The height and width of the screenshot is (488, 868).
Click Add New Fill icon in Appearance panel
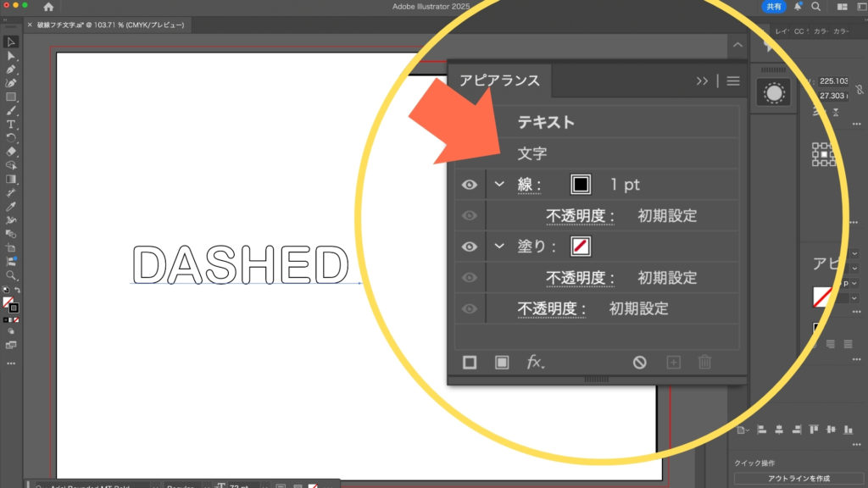pyautogui.click(x=502, y=363)
